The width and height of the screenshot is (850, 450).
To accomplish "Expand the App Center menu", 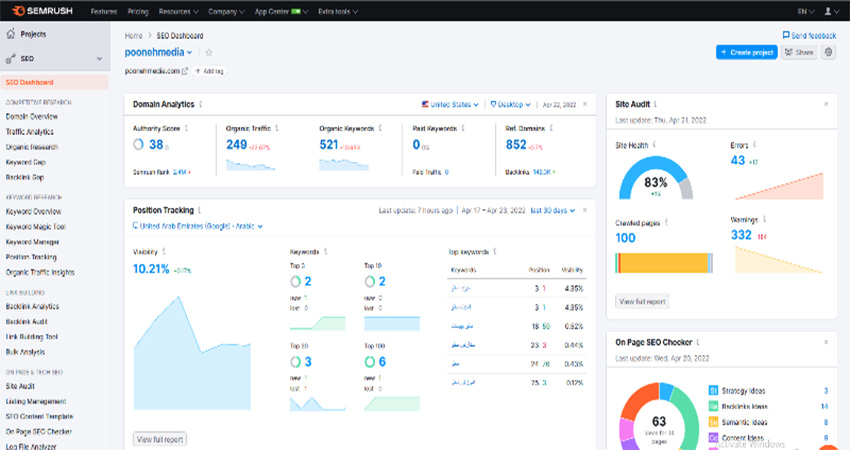I will pyautogui.click(x=281, y=11).
